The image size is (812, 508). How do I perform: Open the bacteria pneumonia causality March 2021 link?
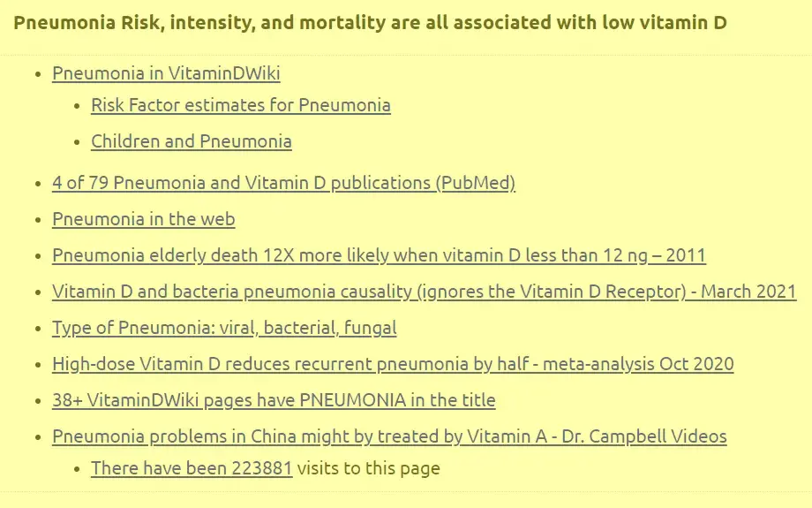tap(424, 292)
